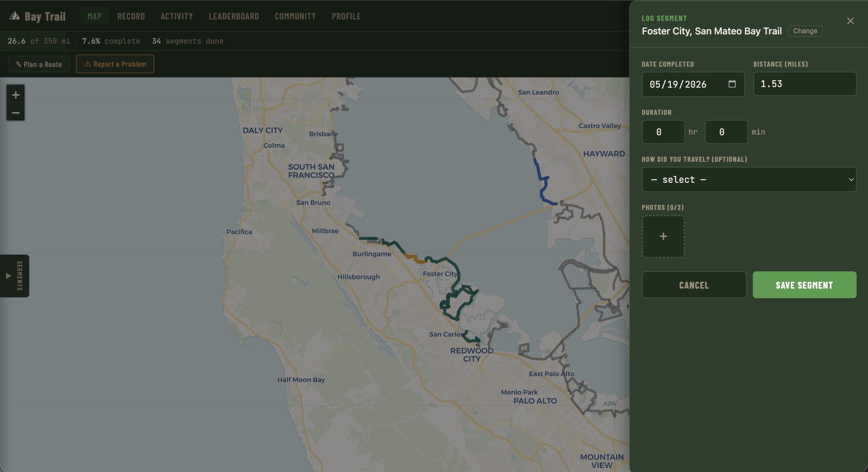Expand the Segments side panel

pos(14,275)
